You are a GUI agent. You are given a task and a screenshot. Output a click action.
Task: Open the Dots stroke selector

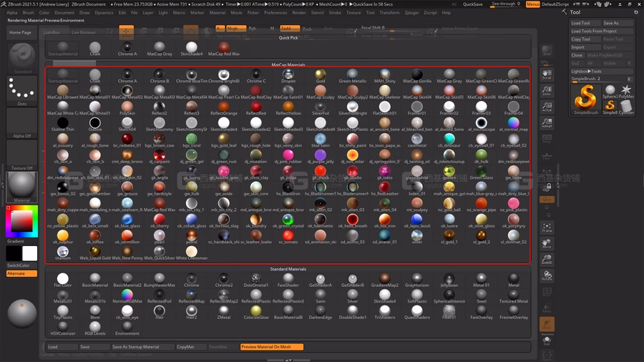point(21,89)
